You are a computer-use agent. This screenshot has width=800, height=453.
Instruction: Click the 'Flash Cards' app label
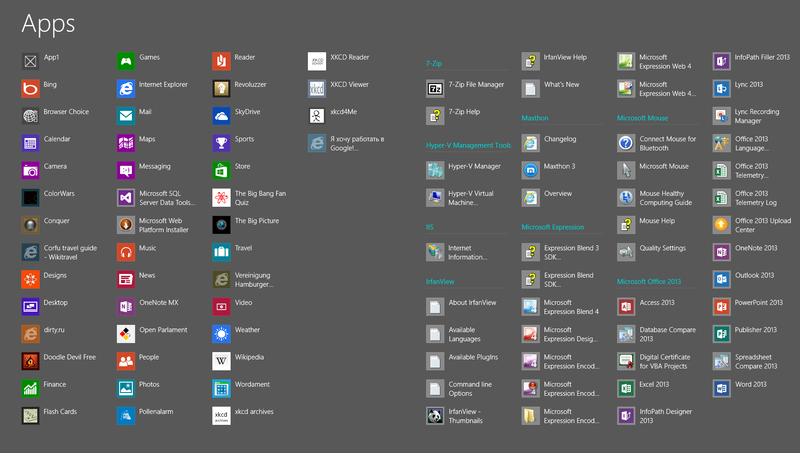[60, 412]
